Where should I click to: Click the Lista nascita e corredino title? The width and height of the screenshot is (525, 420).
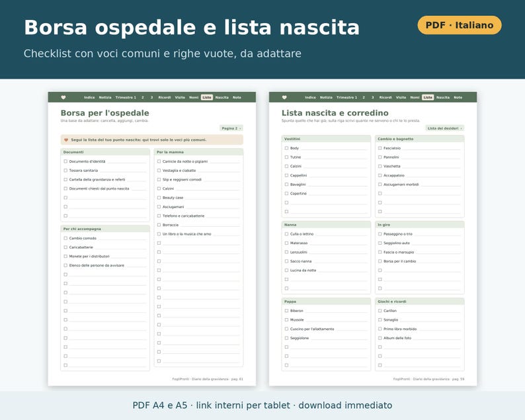tap(335, 113)
